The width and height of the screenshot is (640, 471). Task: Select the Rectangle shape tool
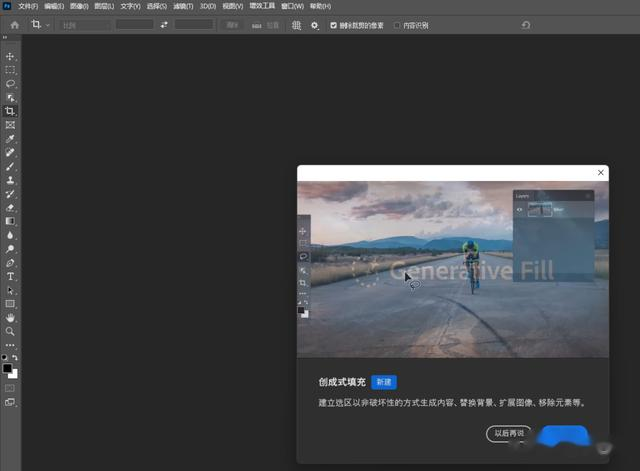10,304
